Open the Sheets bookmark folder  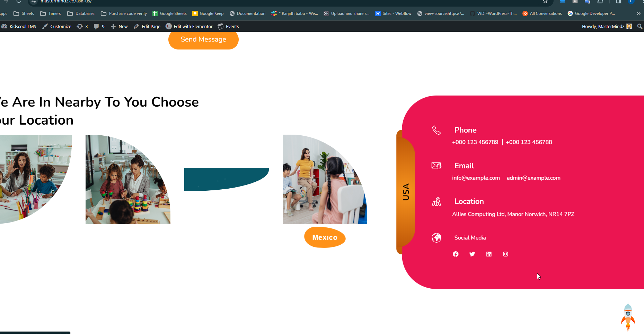click(24, 13)
